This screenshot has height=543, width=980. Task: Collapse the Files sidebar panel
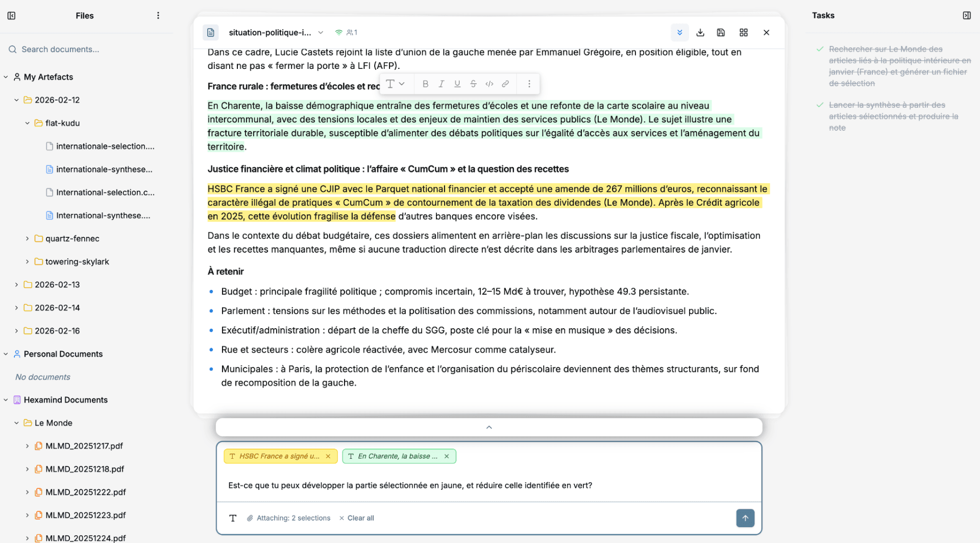pyautogui.click(x=11, y=16)
